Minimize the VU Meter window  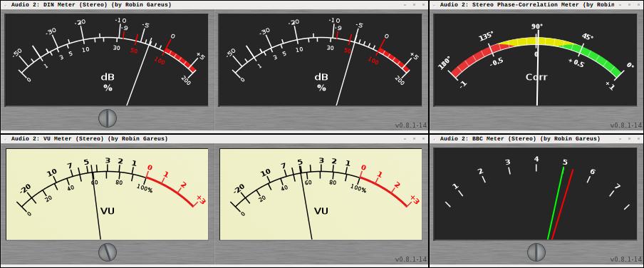(x=405, y=139)
